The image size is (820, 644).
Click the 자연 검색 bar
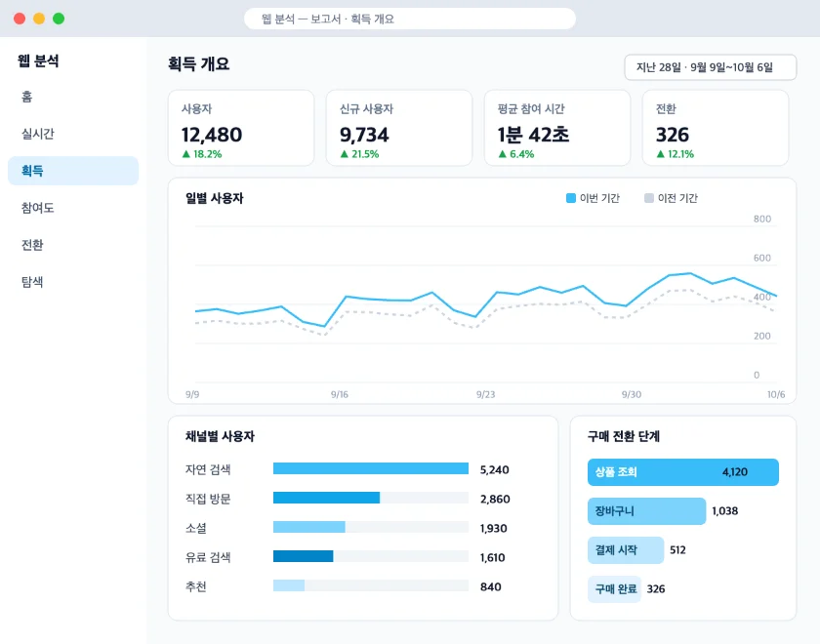tap(371, 468)
